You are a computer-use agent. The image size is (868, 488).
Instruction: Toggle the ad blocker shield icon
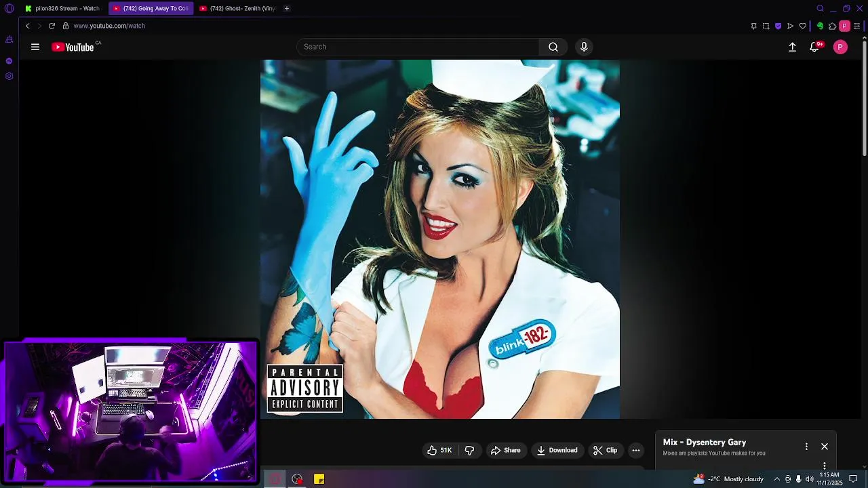(778, 26)
